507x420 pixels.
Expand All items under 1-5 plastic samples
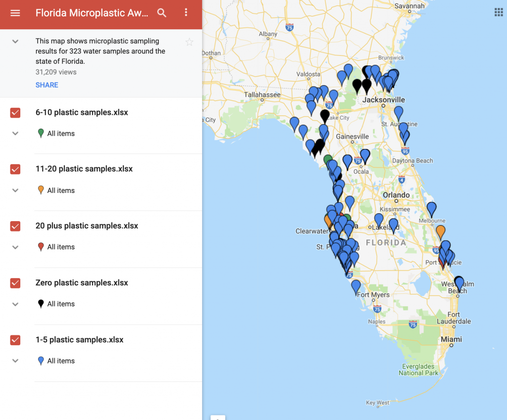coord(15,361)
